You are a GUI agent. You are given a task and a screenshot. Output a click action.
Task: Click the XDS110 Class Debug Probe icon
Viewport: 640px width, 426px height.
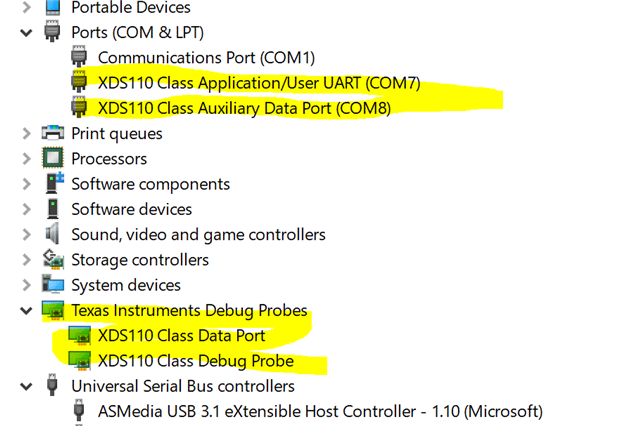[80, 361]
